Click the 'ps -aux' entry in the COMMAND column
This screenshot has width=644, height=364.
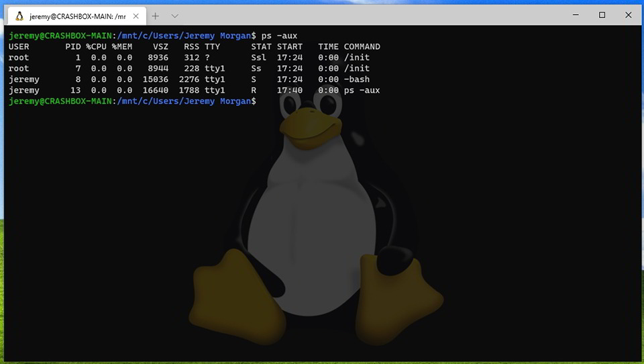tap(362, 90)
